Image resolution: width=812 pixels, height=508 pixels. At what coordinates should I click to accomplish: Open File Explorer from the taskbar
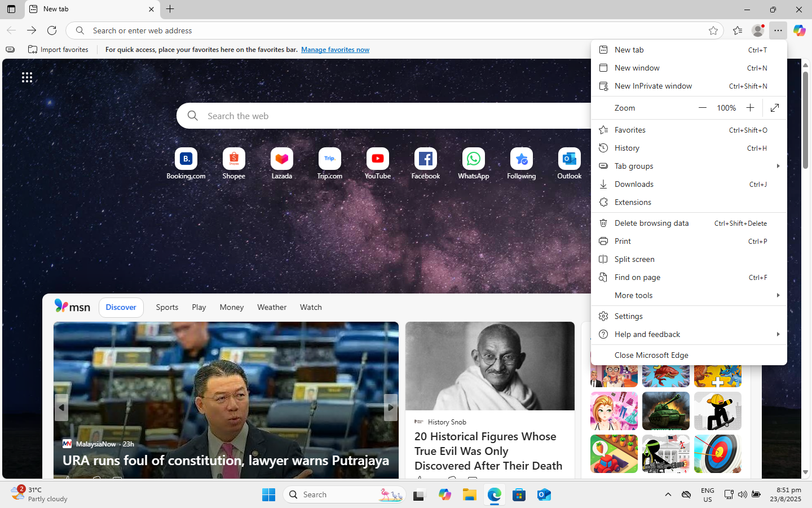(x=470, y=494)
